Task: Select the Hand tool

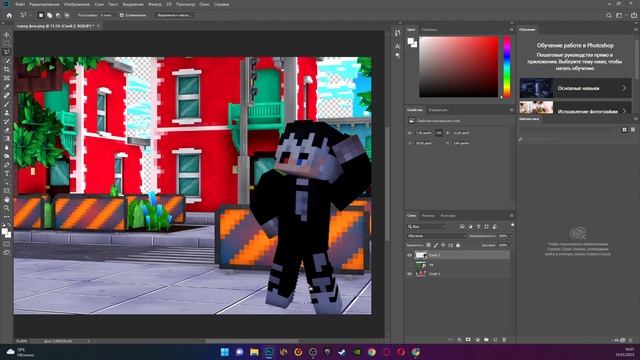Action: (7, 200)
